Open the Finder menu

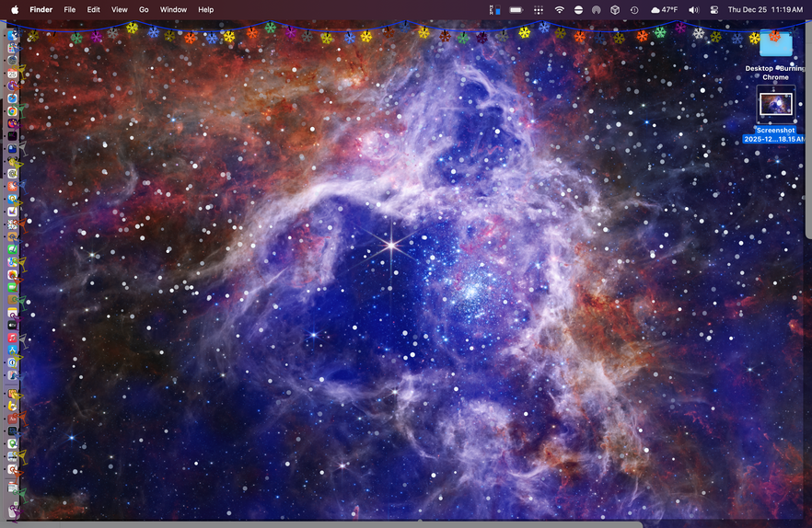41,9
